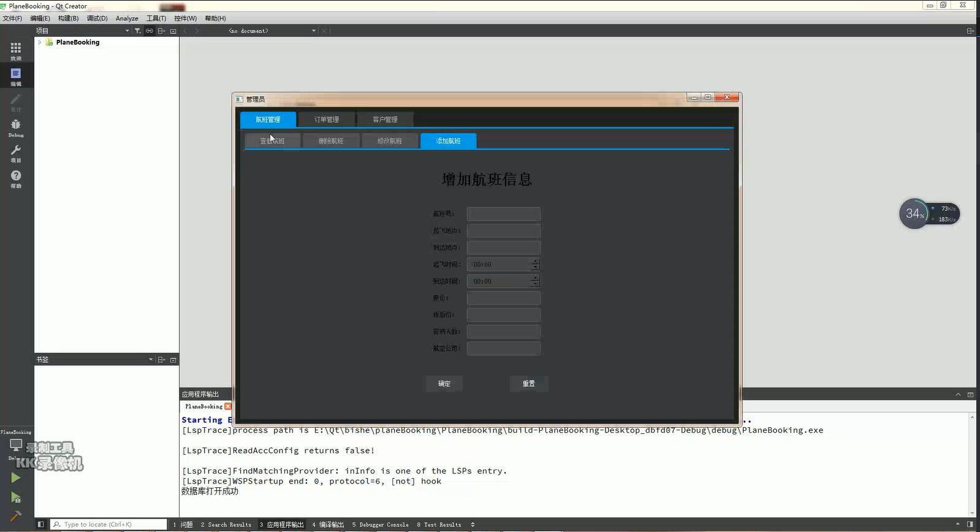
Task: Select the 航班管理 tab
Action: point(268,120)
